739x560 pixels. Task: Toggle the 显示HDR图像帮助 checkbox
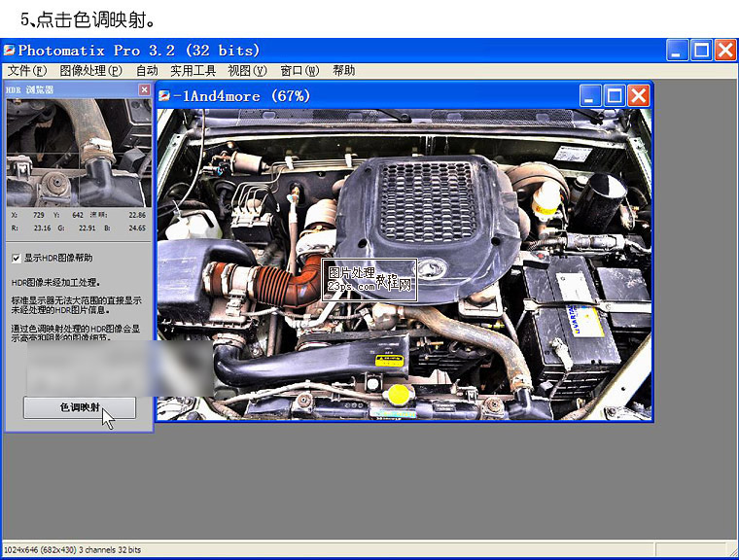click(16, 258)
